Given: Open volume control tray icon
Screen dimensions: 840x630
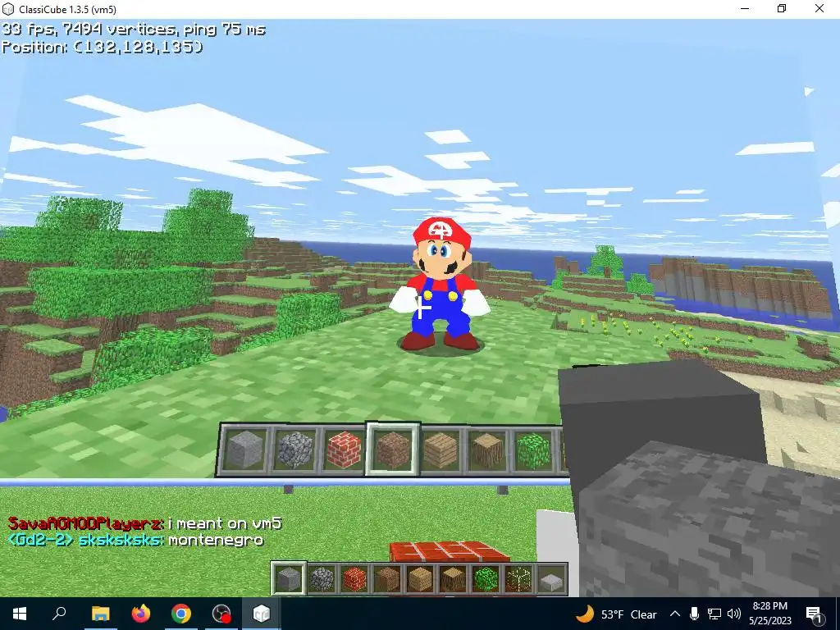Looking at the screenshot, I should [x=734, y=614].
